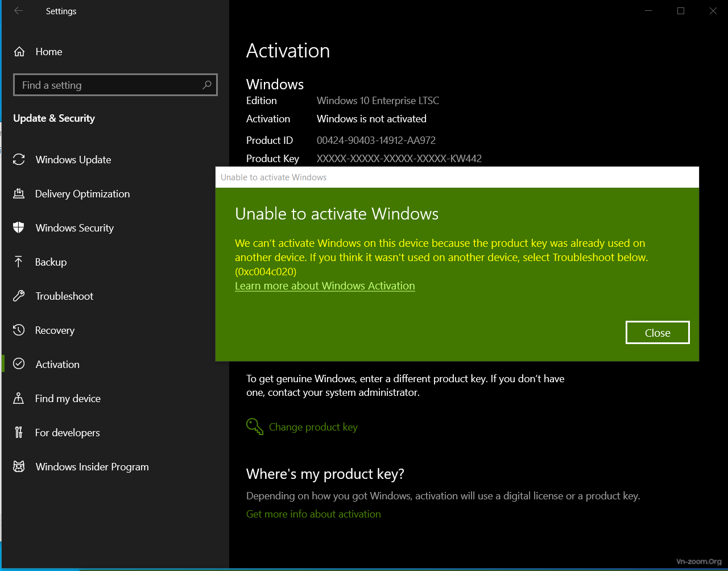Open the Activation settings page

(57, 364)
